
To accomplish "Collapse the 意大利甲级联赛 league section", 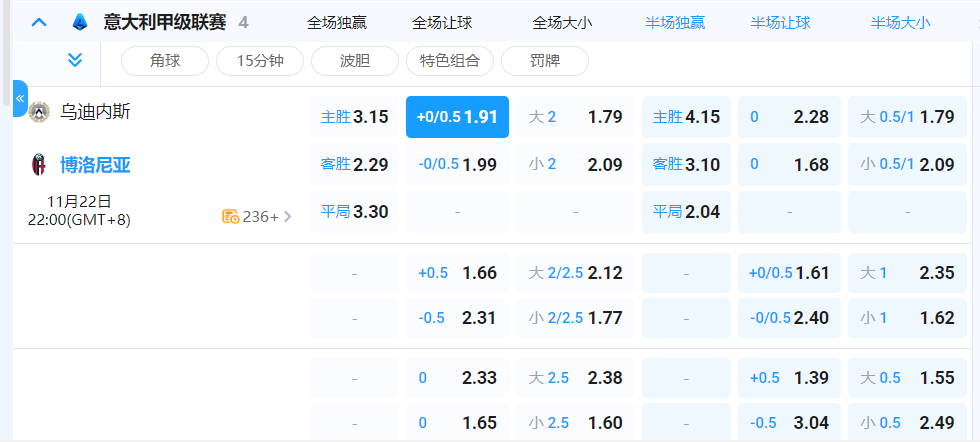I will [x=39, y=23].
